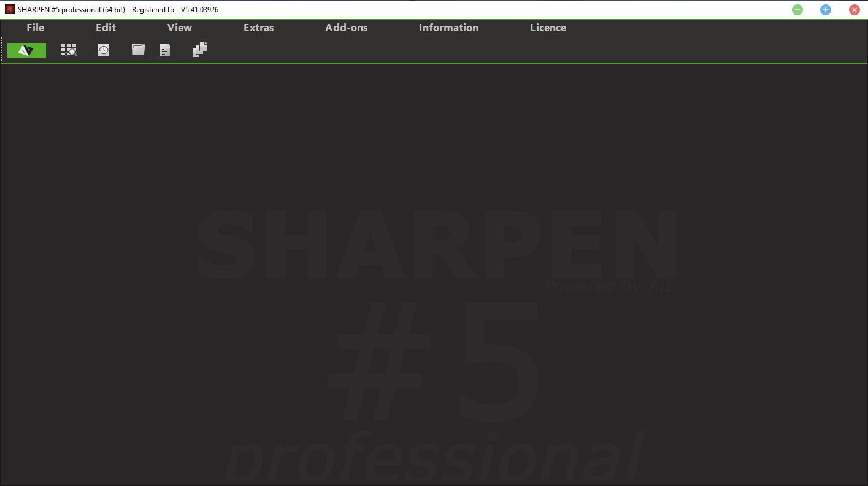Open the View menu

point(180,28)
